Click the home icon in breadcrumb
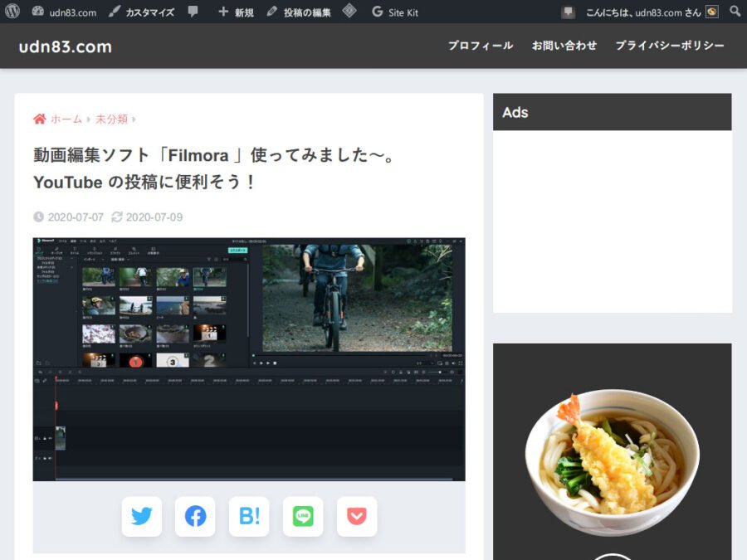The image size is (747, 560). [40, 119]
